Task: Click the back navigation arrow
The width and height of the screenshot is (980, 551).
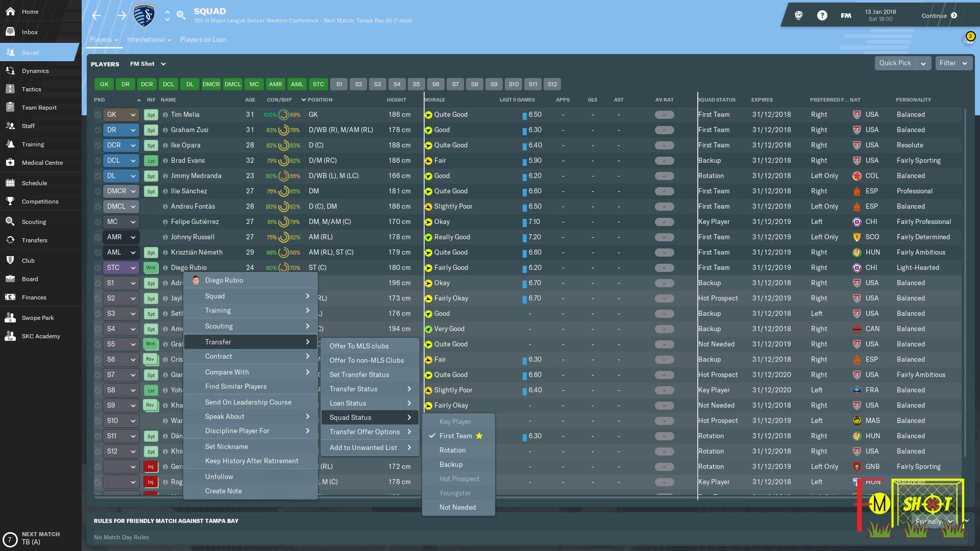Action: [96, 15]
